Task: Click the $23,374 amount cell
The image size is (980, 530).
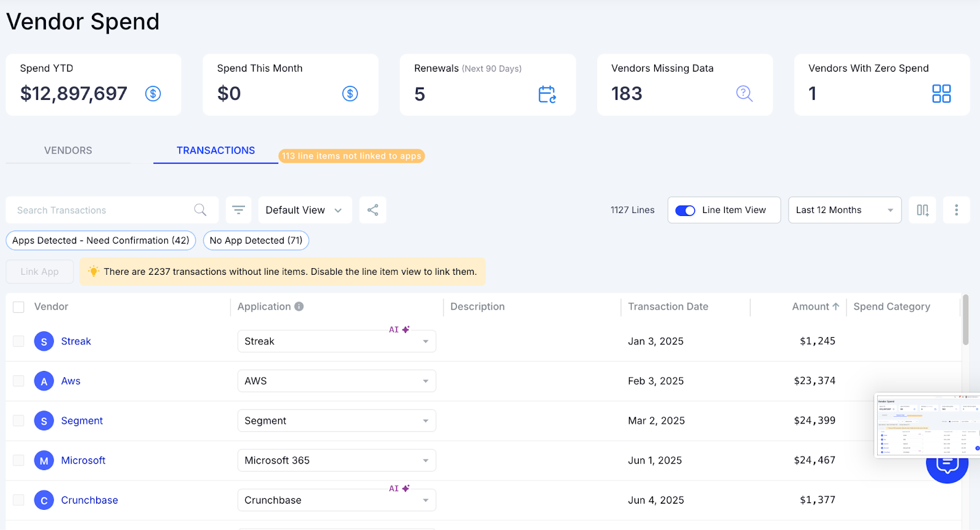Action: click(x=815, y=381)
